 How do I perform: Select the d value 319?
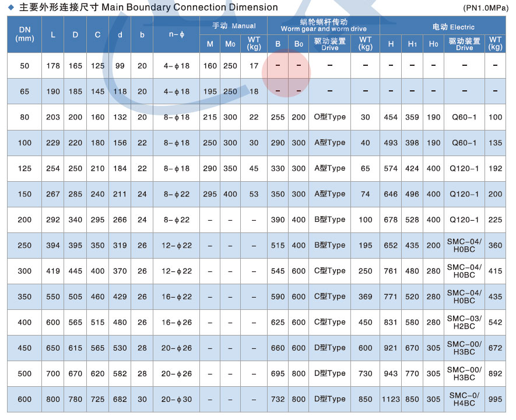pyautogui.click(x=120, y=245)
